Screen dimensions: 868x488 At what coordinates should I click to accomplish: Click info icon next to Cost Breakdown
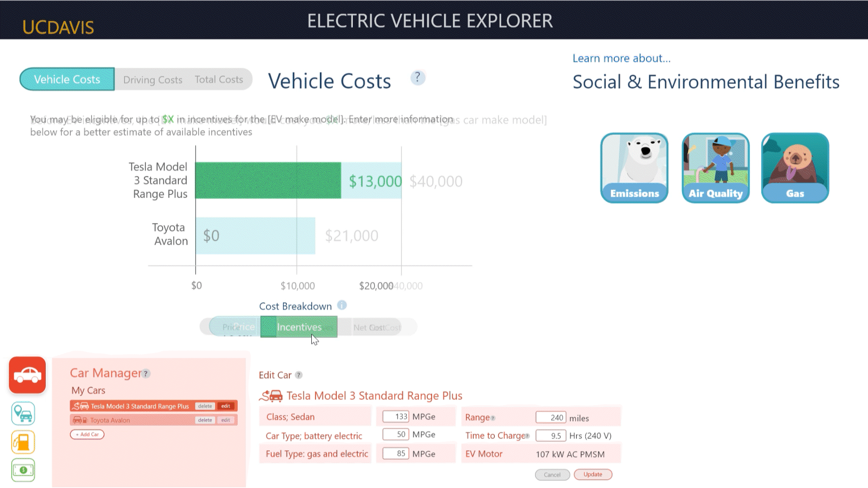point(342,305)
